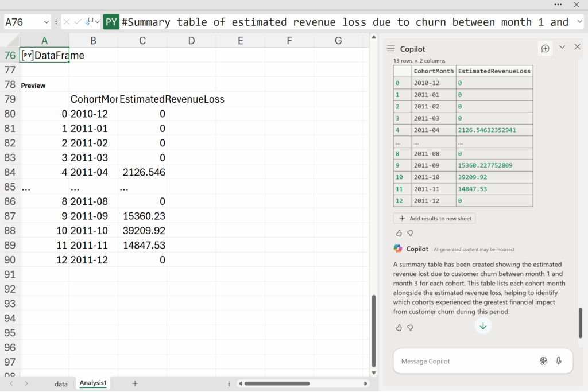
Task: Expand the formula bar
Action: point(578,22)
